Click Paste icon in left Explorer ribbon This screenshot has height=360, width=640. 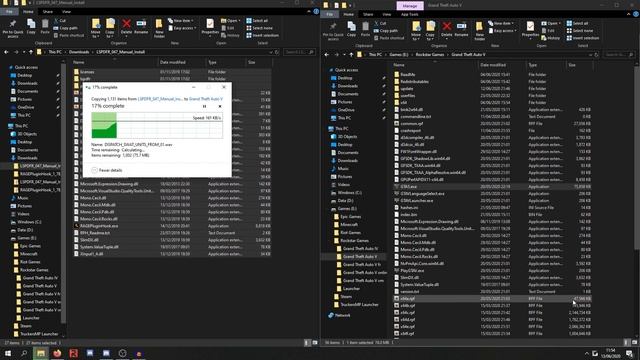[x=45, y=27]
